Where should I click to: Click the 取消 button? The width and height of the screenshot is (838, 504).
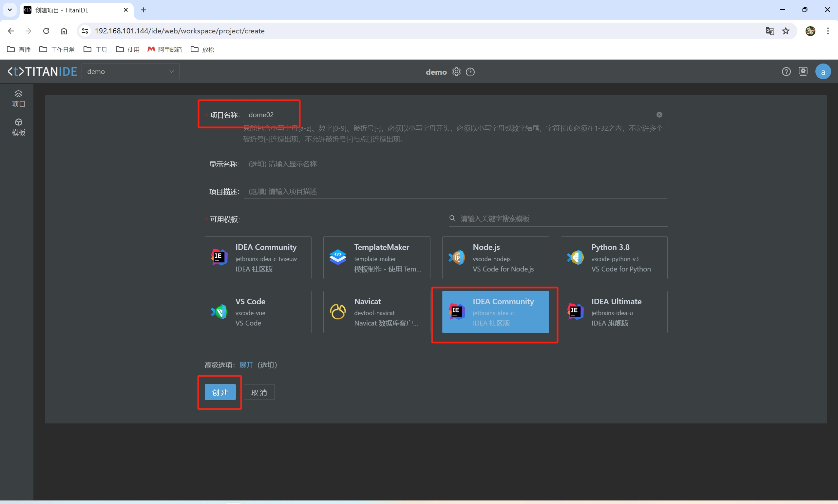click(259, 392)
